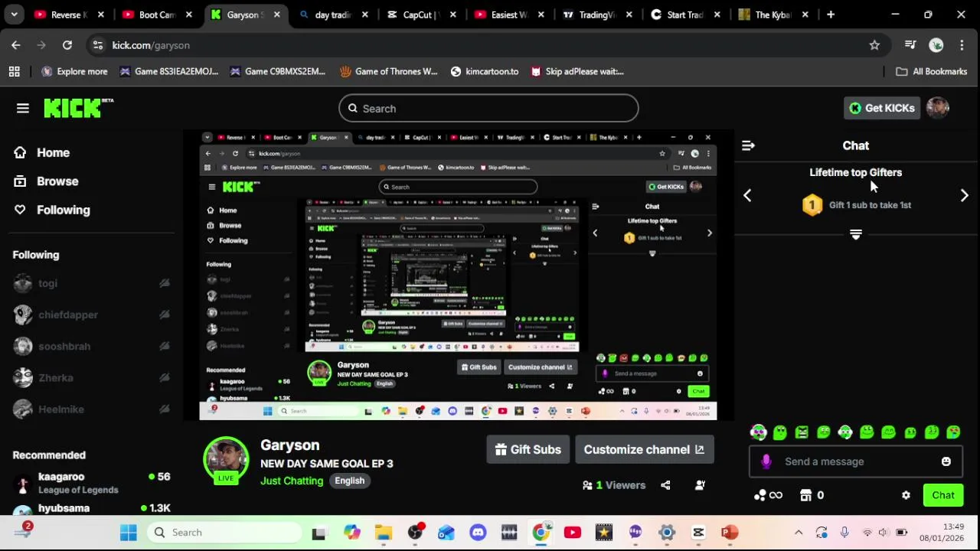Click the Kick search field
Viewport: 980px width, 551px height.
(488, 109)
